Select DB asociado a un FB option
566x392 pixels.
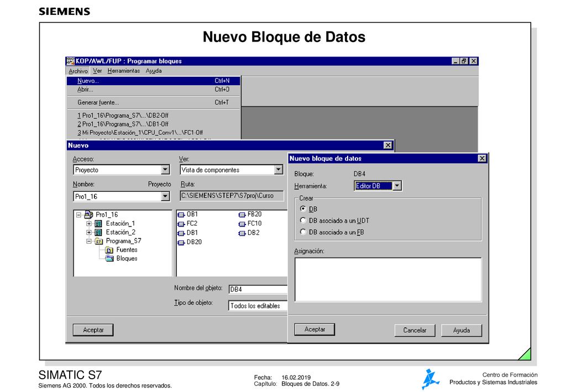303,232
